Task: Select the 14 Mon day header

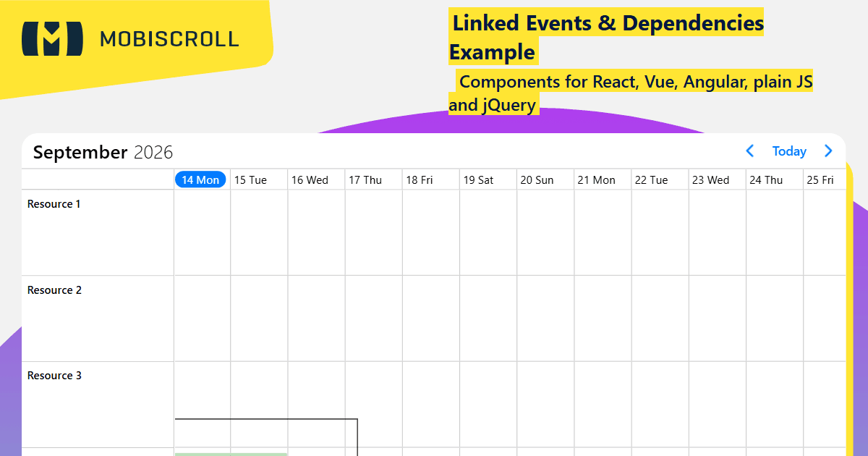Action: point(200,180)
